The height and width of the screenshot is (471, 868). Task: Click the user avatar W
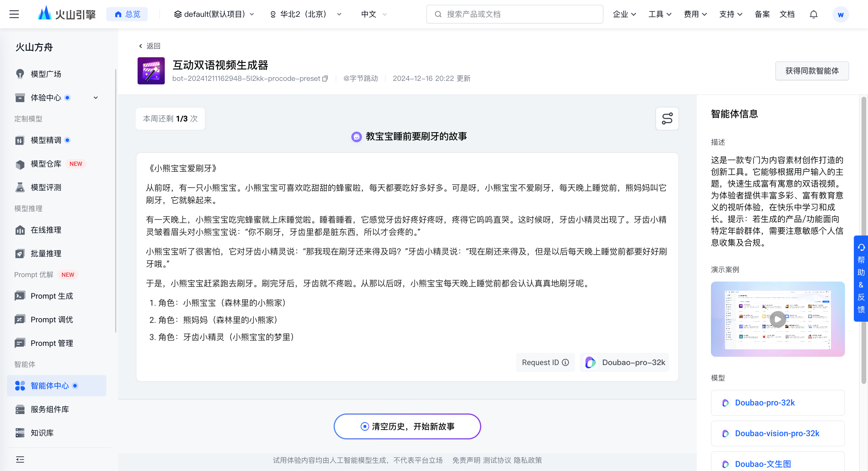click(840, 14)
